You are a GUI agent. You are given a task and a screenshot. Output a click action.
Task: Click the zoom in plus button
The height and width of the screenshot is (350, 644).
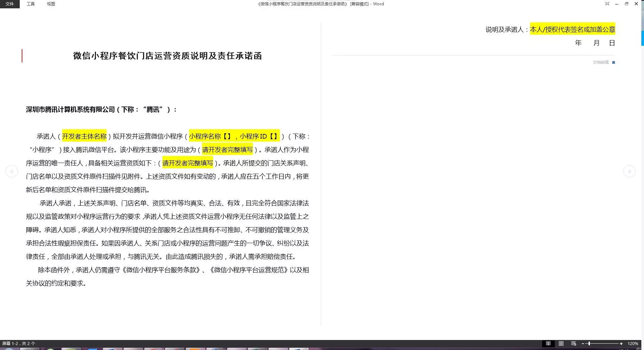621,343
